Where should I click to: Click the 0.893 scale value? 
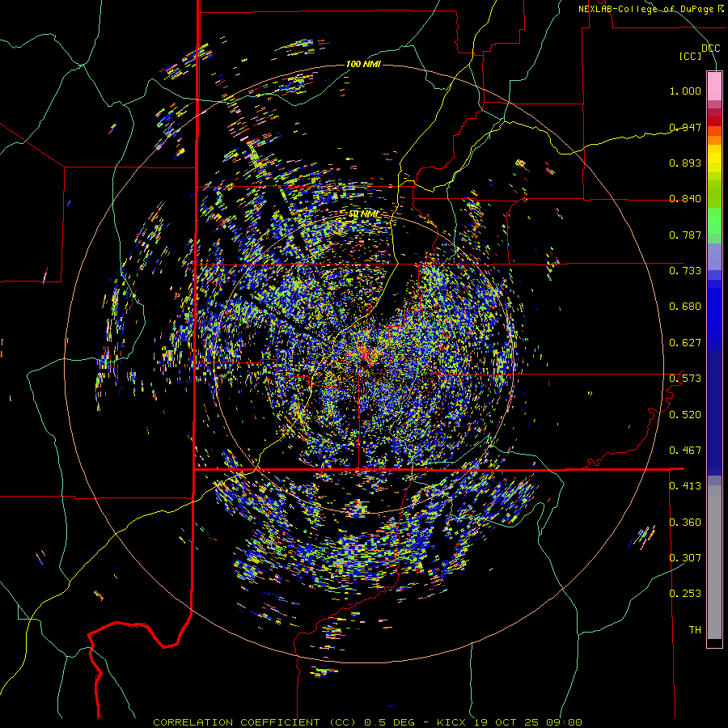point(685,163)
